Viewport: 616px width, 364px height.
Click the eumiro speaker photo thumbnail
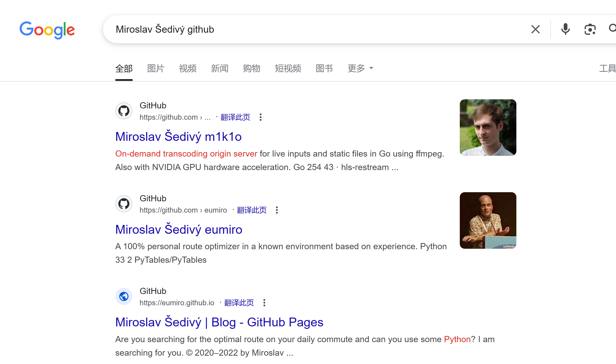[x=488, y=220]
